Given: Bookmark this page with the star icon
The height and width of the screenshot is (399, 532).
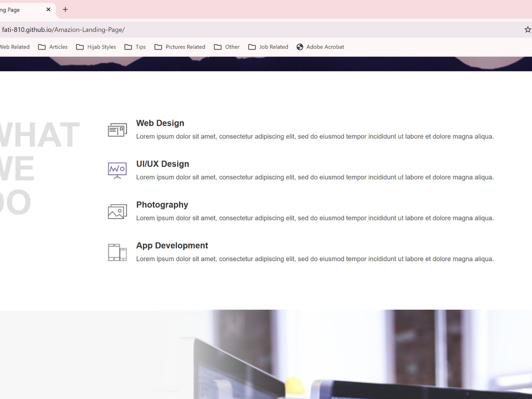Looking at the screenshot, I should click(528, 29).
